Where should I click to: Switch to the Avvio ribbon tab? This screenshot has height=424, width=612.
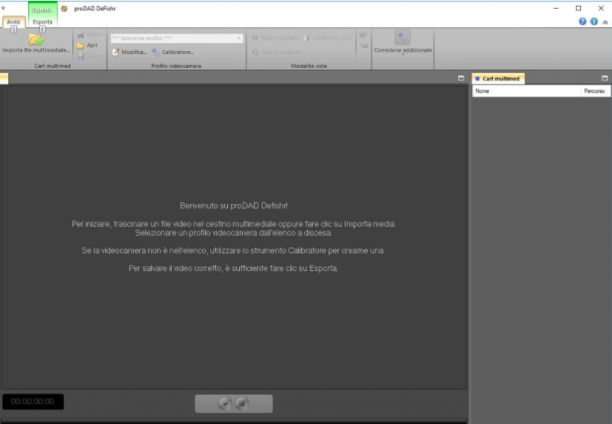click(x=14, y=22)
